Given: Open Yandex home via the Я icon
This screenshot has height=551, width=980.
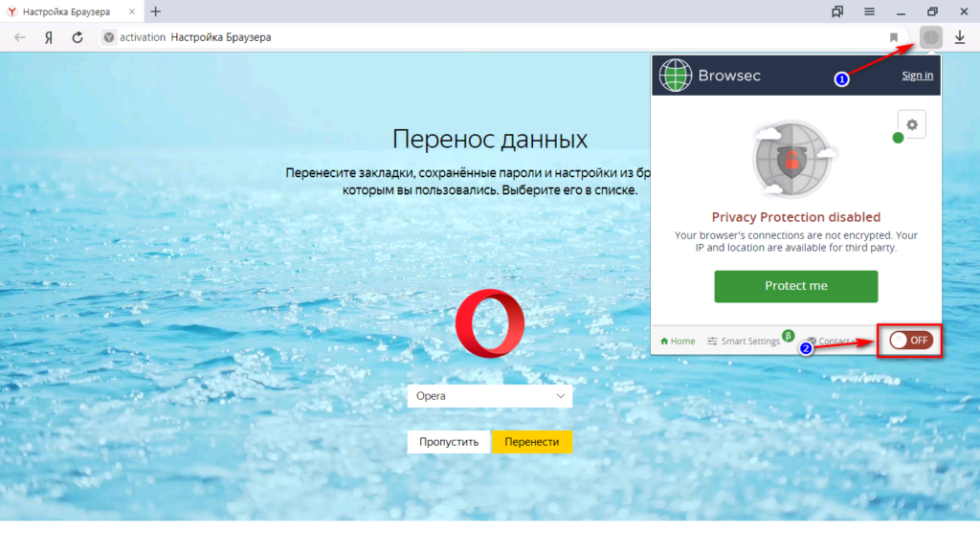Looking at the screenshot, I should (49, 37).
